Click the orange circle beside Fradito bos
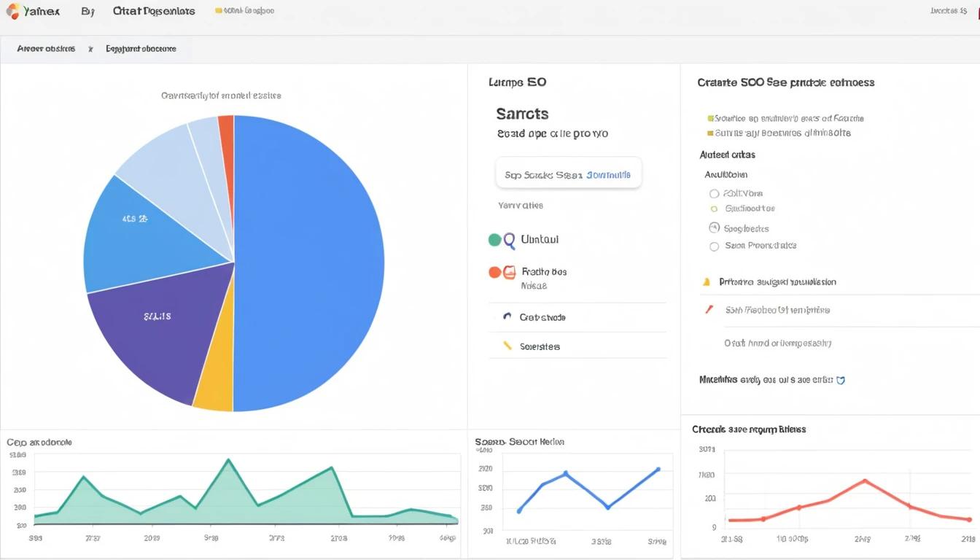 (494, 272)
